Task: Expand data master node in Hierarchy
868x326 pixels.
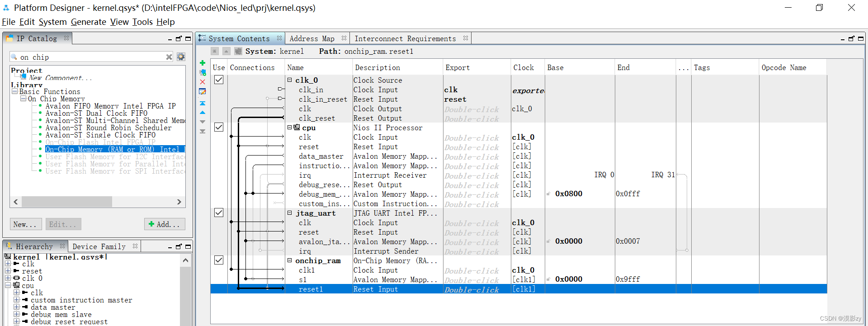Action: [x=16, y=307]
